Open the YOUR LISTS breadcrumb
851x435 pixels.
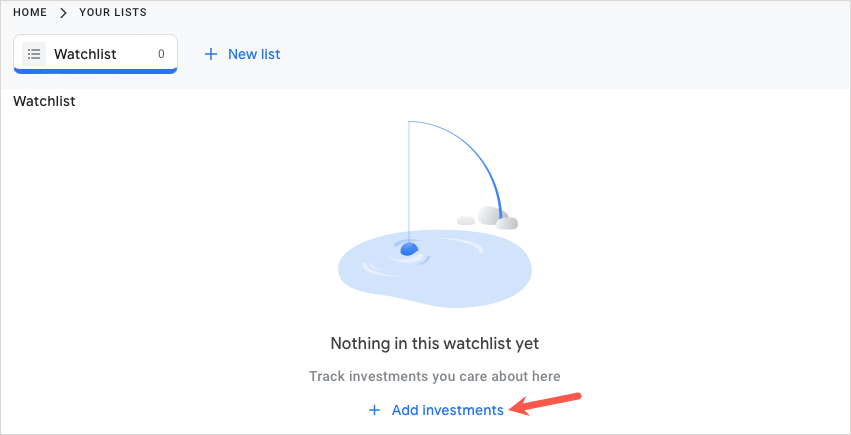pyautogui.click(x=113, y=13)
